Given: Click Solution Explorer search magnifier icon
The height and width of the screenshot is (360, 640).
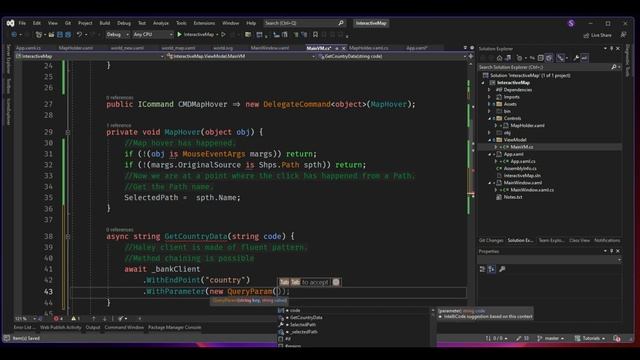Looking at the screenshot, I should pos(614,67).
